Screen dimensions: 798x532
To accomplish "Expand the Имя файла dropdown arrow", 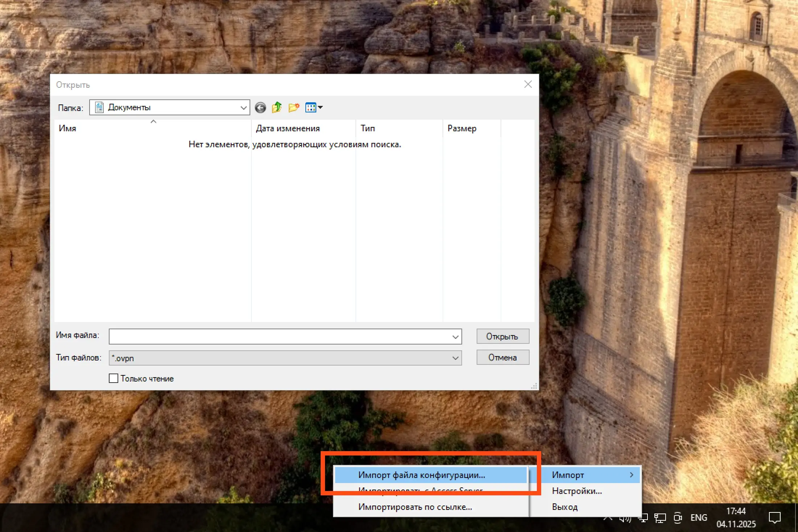I will point(455,337).
